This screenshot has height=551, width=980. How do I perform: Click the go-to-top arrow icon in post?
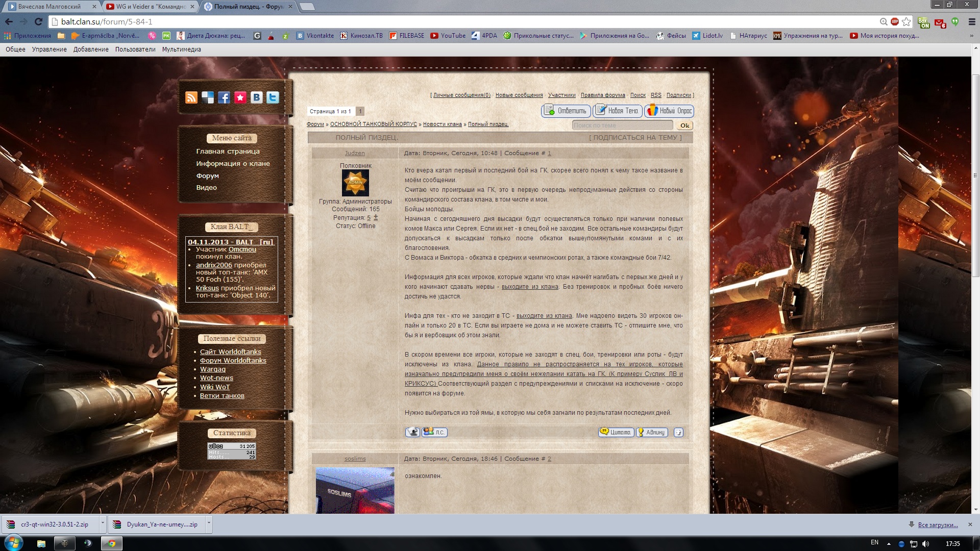coord(678,432)
